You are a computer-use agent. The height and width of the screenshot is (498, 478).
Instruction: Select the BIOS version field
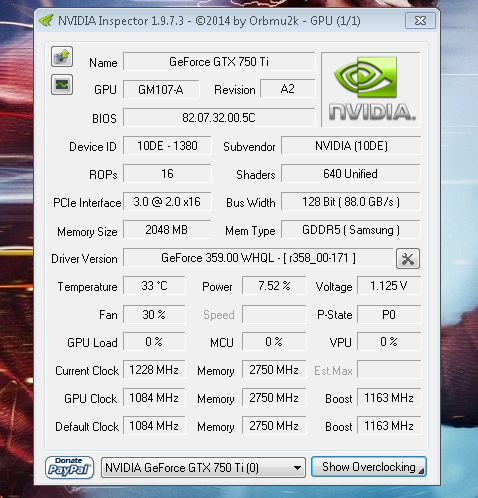click(219, 117)
